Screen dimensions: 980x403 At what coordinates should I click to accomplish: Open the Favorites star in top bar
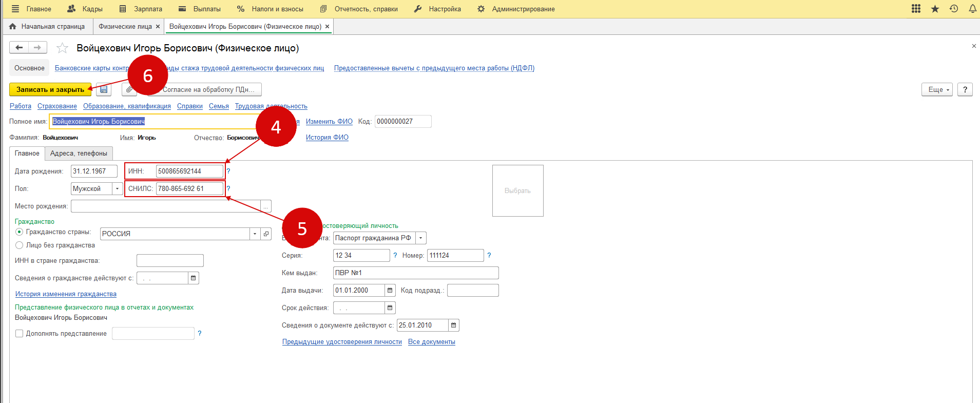click(935, 9)
